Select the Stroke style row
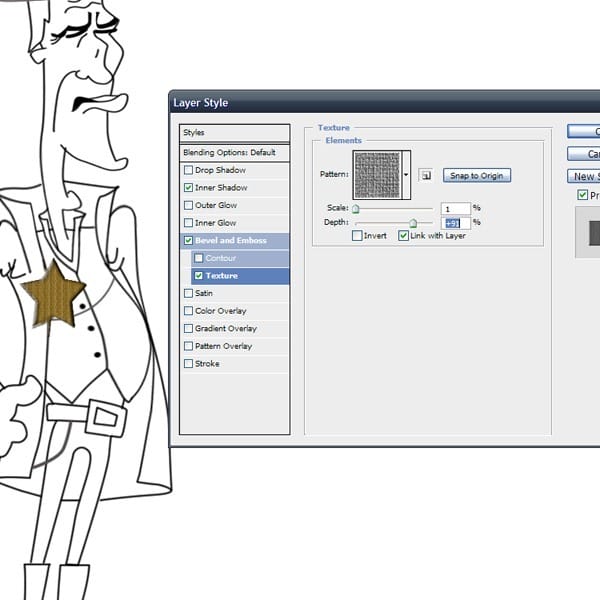600x600 pixels. coord(235,364)
